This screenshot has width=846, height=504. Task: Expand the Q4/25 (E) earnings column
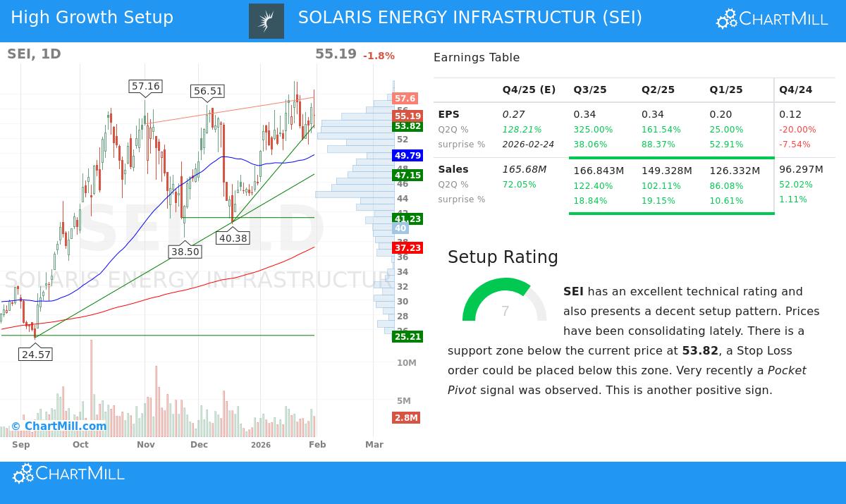529,90
